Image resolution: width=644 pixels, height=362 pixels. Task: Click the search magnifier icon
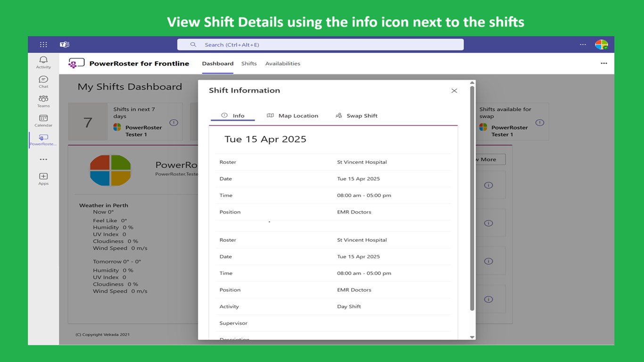pyautogui.click(x=193, y=44)
